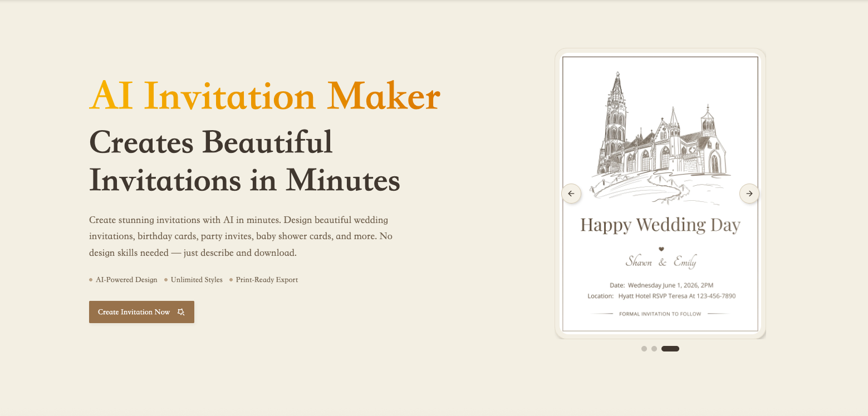868x416 pixels.
Task: Click the Hyatt Hotel location line
Action: (661, 296)
